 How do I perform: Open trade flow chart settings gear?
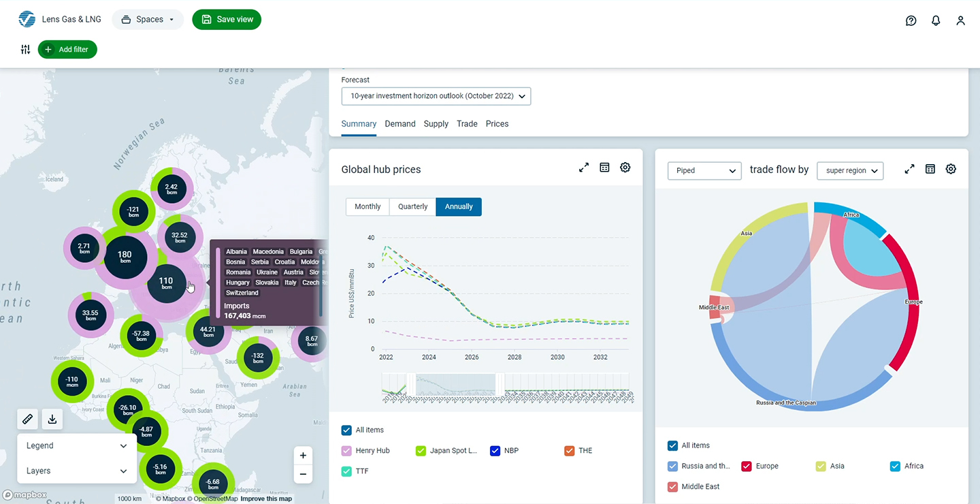pos(951,169)
